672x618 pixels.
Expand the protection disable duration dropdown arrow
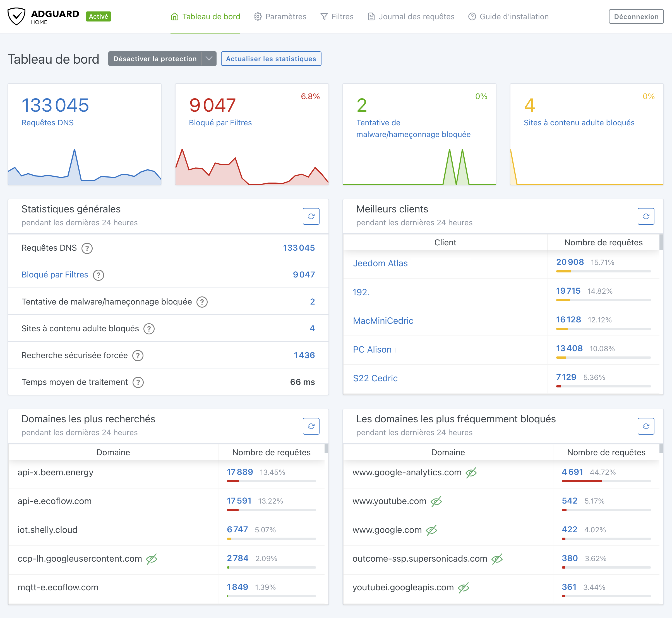coord(209,59)
